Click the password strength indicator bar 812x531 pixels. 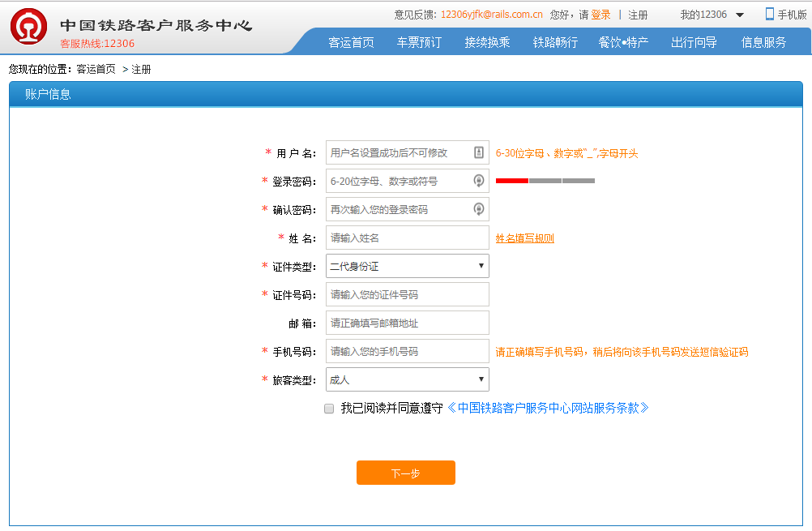pyautogui.click(x=545, y=181)
